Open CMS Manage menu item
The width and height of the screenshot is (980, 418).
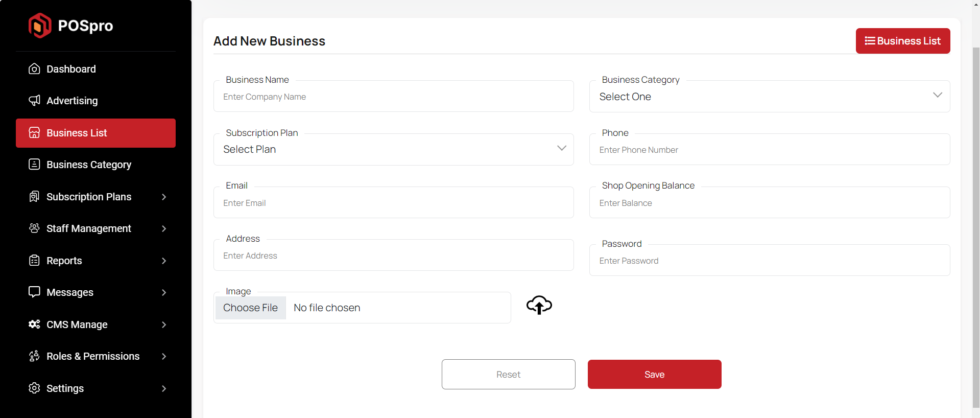click(x=77, y=324)
